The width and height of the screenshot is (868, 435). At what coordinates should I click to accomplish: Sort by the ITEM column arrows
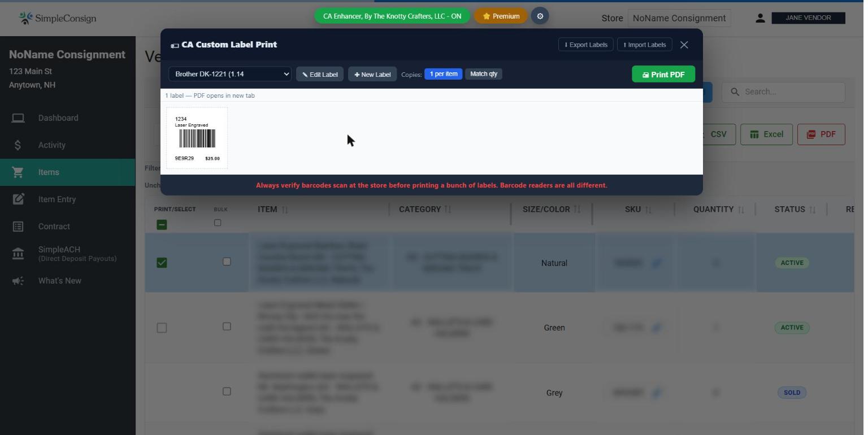pyautogui.click(x=285, y=210)
